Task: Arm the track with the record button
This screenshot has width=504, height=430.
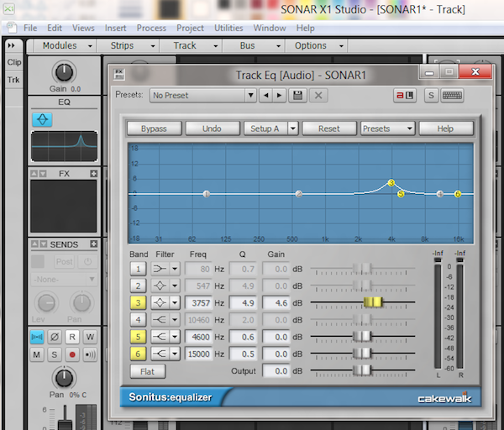Action: (72, 354)
